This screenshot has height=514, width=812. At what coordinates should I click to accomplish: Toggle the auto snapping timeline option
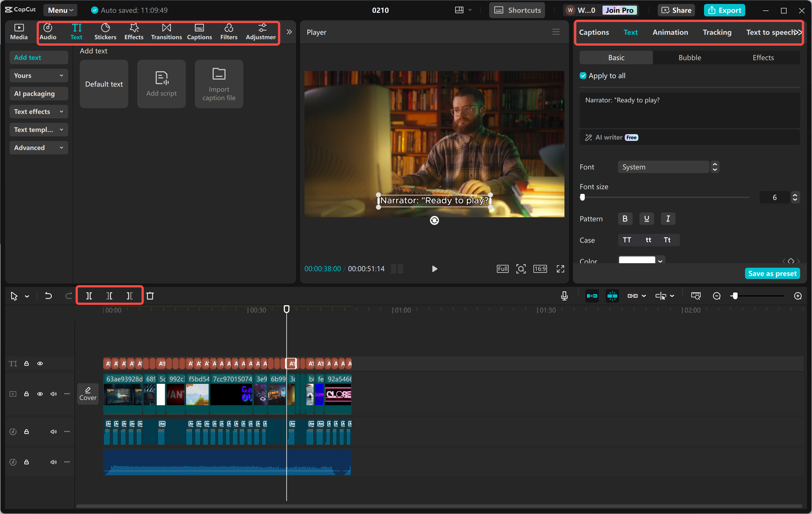coord(612,296)
